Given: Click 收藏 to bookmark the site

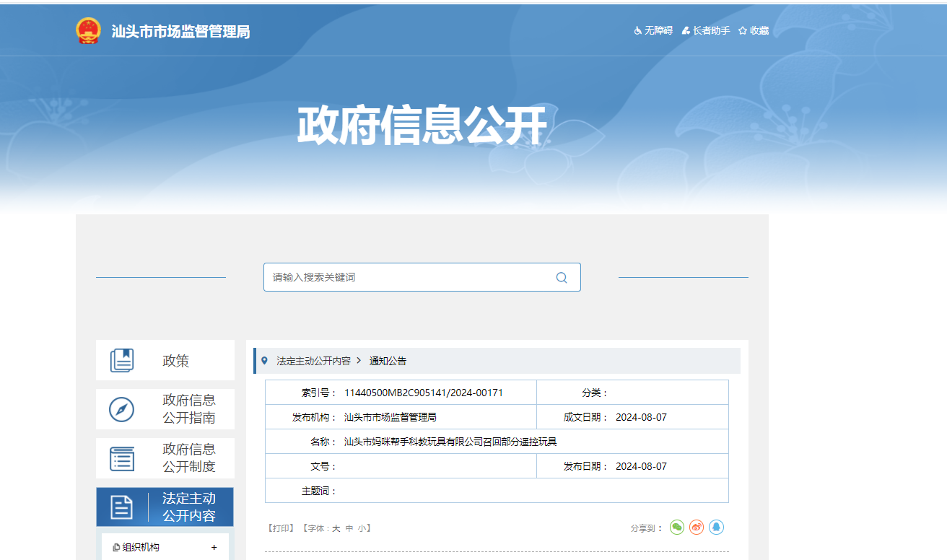Looking at the screenshot, I should point(754,30).
